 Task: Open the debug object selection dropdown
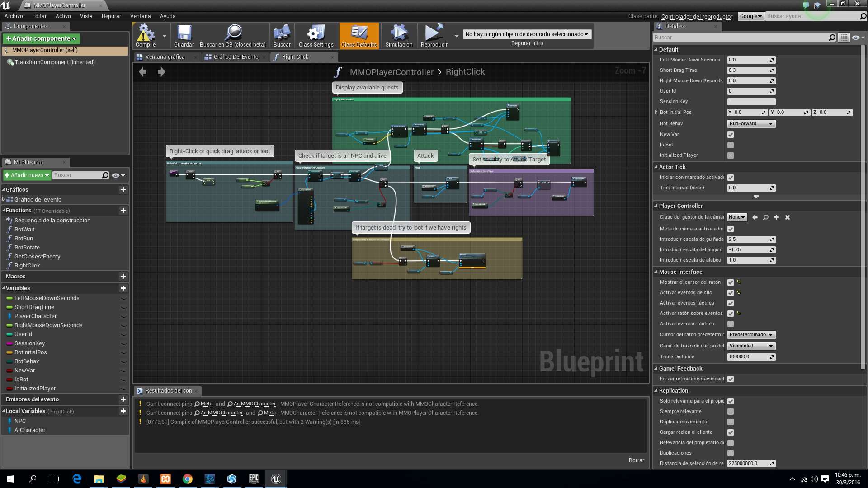tap(527, 34)
